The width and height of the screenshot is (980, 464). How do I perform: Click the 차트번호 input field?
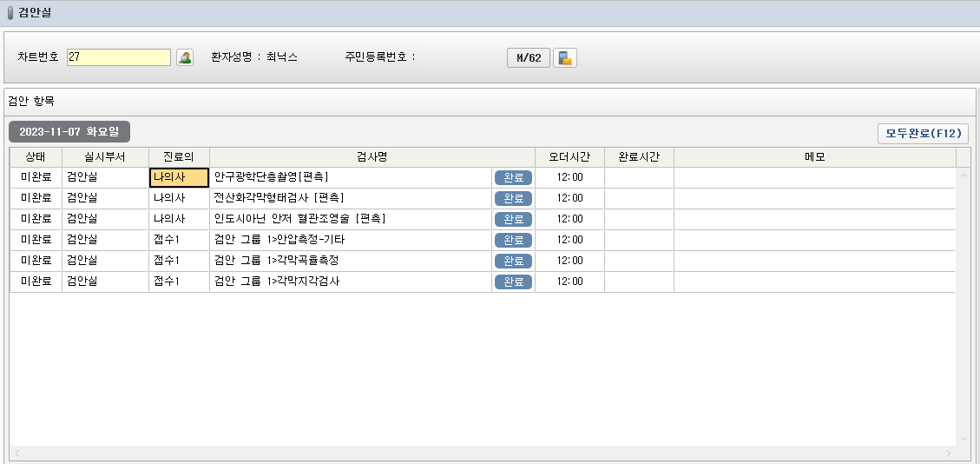(x=119, y=57)
